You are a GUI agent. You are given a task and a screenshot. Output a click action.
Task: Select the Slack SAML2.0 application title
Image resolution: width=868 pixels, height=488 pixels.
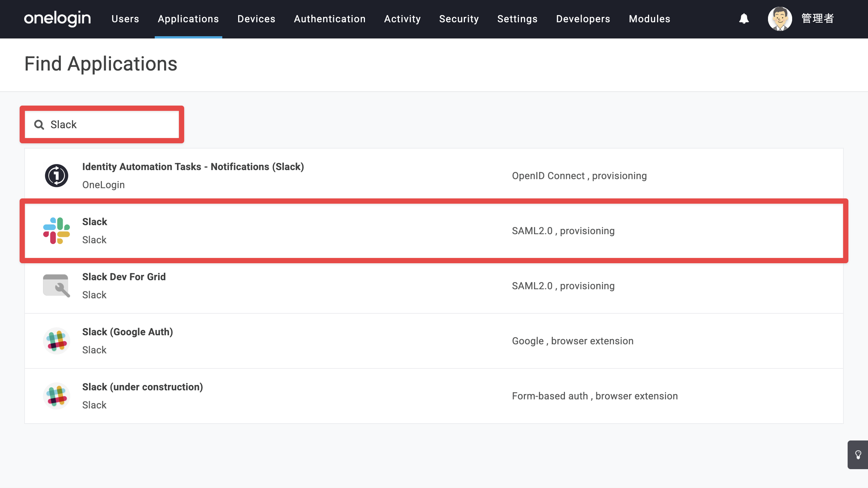[x=95, y=222]
